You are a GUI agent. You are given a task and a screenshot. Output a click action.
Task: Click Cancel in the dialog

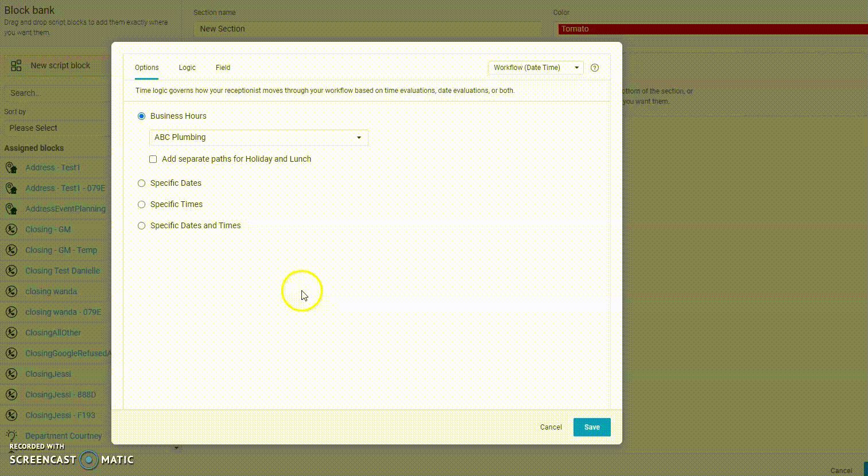(551, 427)
